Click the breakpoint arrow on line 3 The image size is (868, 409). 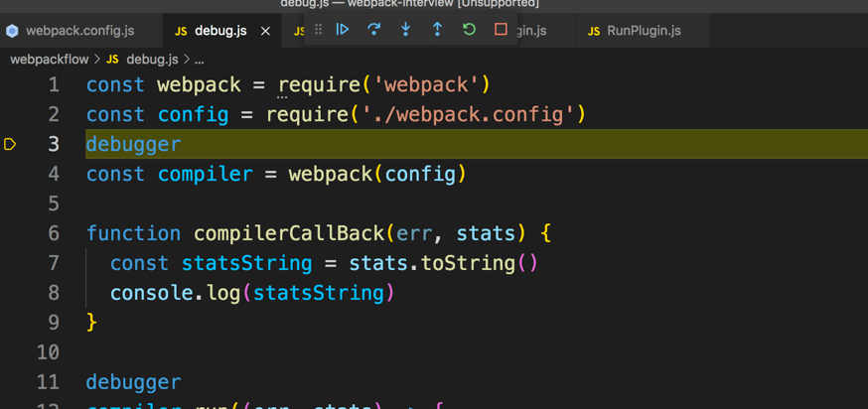tap(11, 144)
